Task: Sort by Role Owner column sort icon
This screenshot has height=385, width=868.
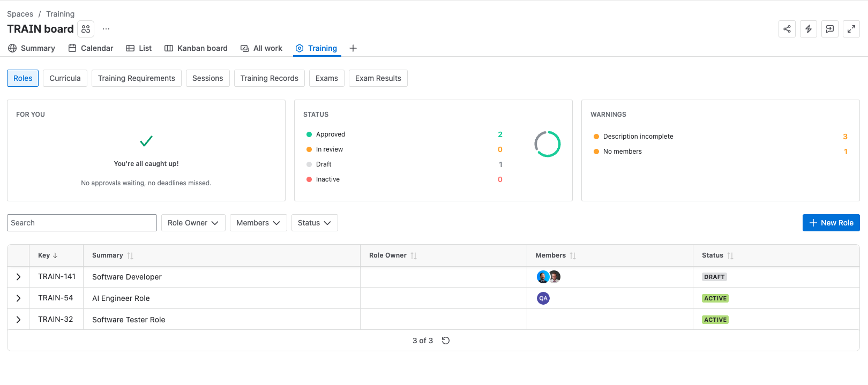Action: pyautogui.click(x=414, y=255)
